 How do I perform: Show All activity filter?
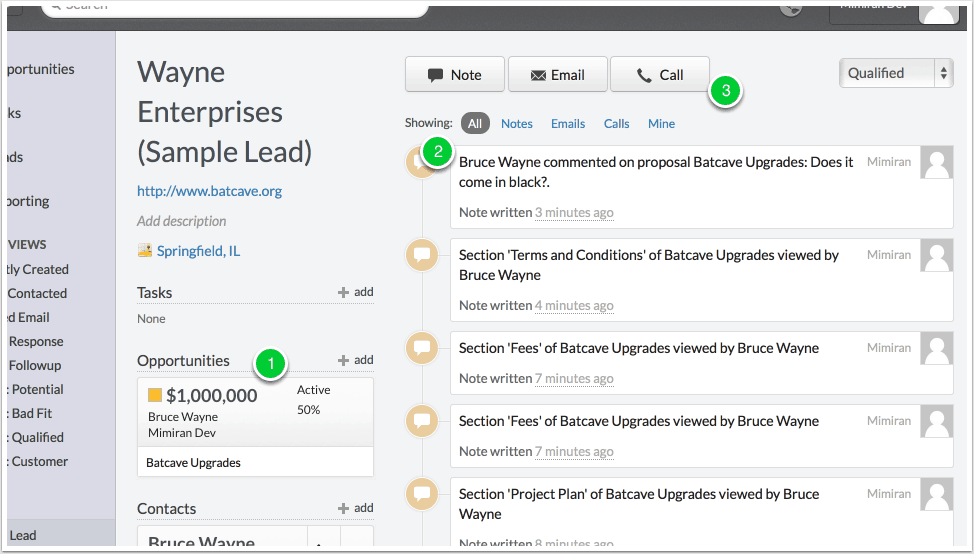pos(475,124)
